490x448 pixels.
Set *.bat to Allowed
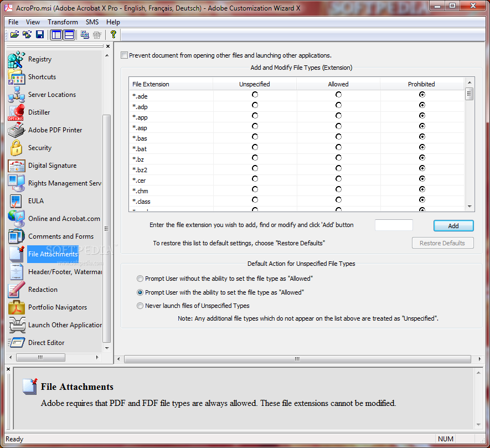tap(338, 147)
